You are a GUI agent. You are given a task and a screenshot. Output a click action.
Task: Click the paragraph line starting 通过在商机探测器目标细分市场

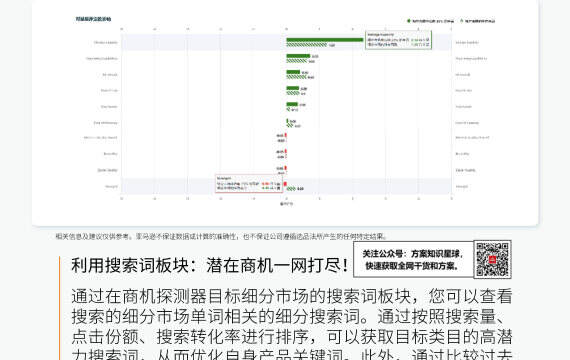292,296
